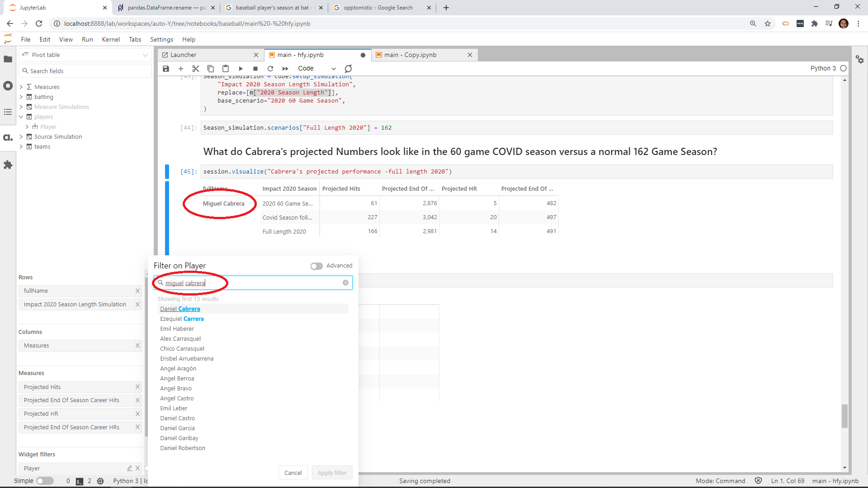Add a new cell with the plus icon
Image resolution: width=868 pixels, height=488 pixels.
point(181,69)
